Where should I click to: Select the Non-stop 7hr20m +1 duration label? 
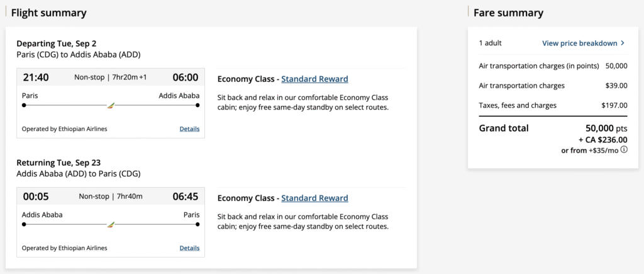110,78
